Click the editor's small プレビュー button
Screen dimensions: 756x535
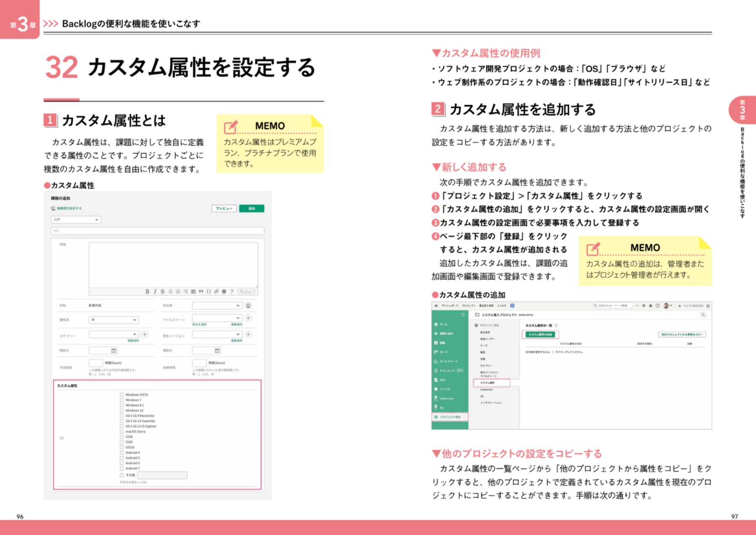(x=246, y=291)
